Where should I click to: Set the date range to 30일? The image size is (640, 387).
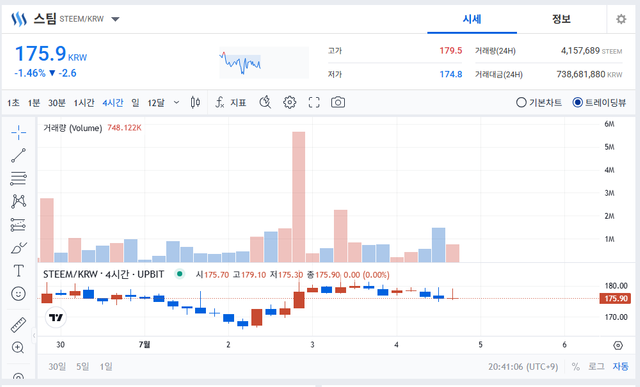pos(57,367)
